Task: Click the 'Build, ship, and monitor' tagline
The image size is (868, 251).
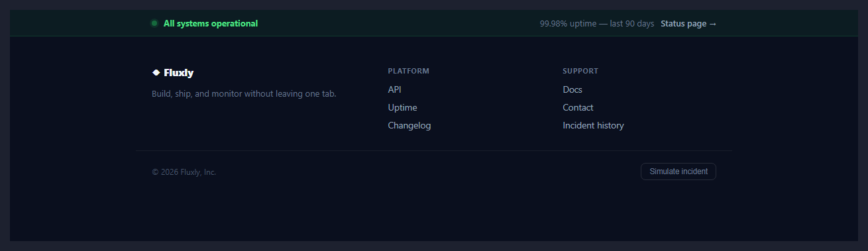Action: (244, 94)
